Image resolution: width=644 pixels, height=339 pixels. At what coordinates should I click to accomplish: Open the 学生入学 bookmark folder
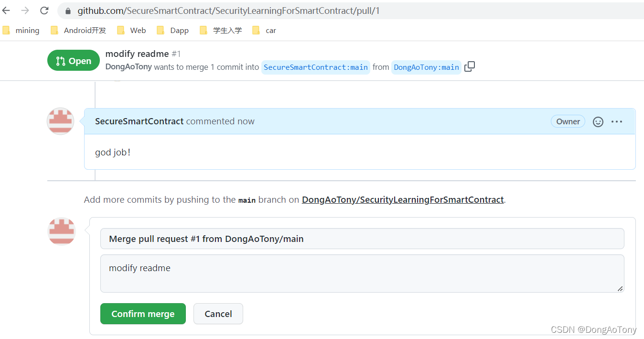pyautogui.click(x=221, y=30)
